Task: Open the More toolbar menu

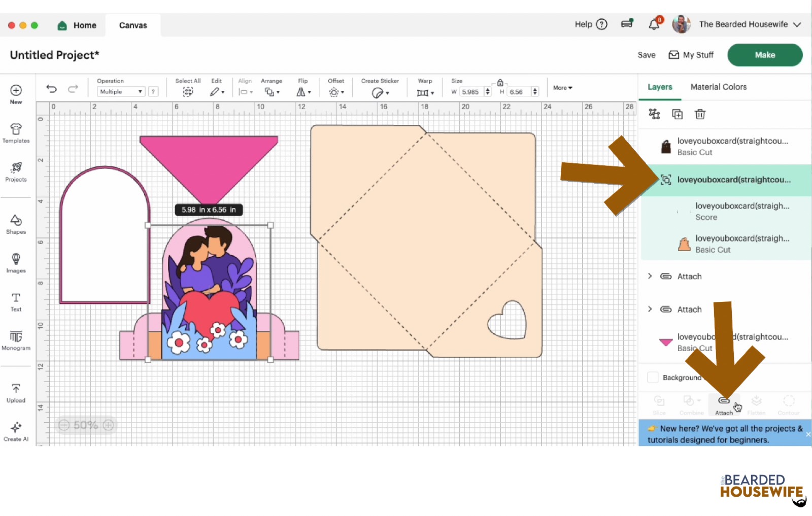Action: tap(562, 88)
